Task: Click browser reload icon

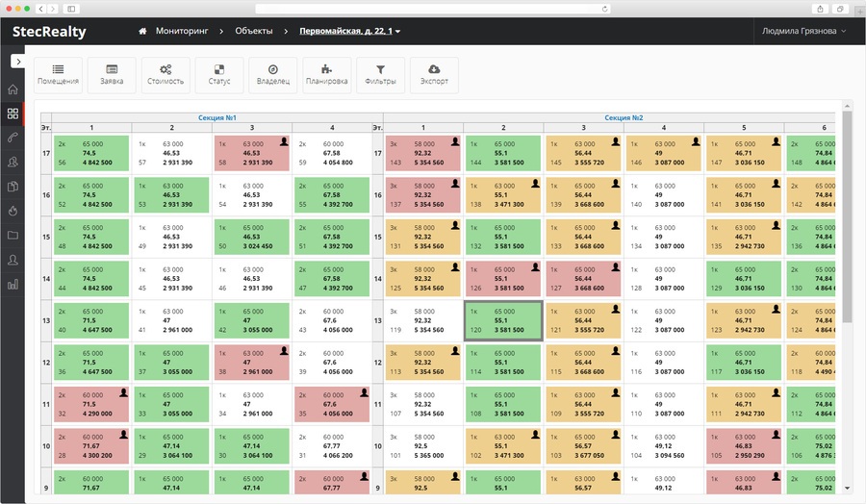Action: pyautogui.click(x=605, y=9)
